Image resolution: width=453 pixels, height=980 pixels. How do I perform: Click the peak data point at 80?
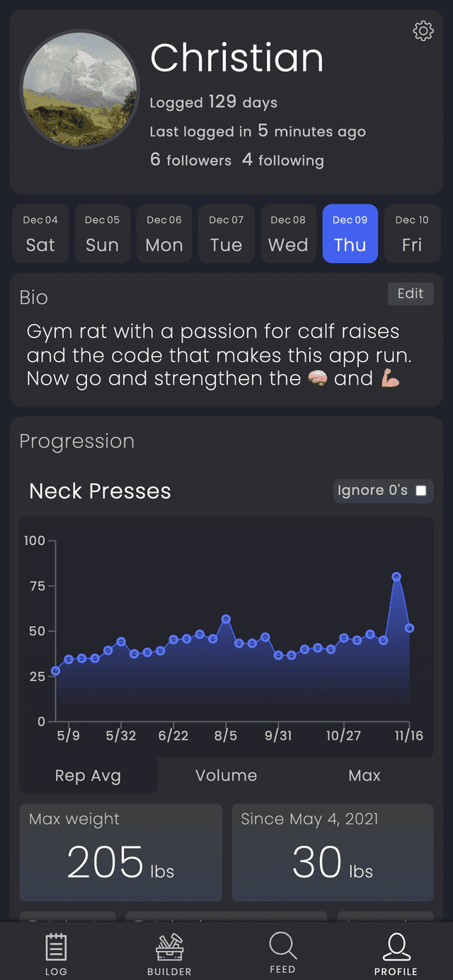(x=396, y=577)
